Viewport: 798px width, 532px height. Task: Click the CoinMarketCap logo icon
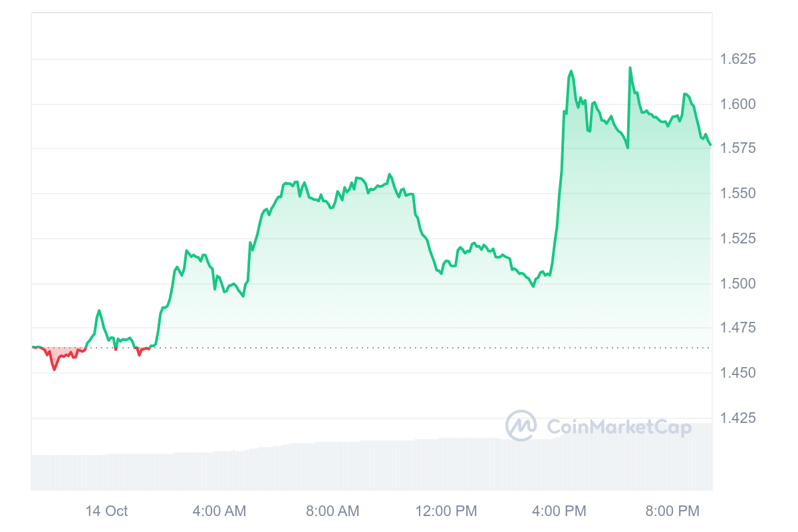521,426
